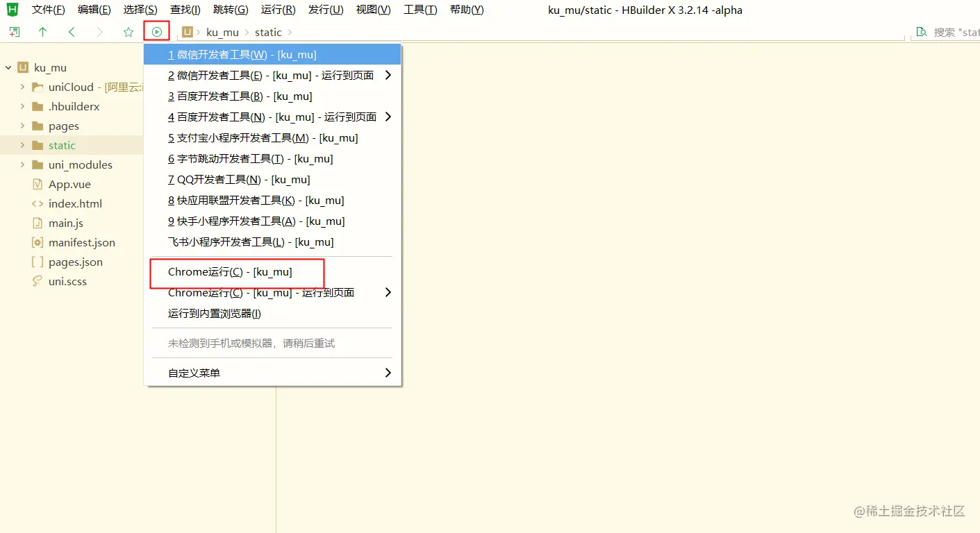
Task: Click the new file toolbar icon
Action: pyautogui.click(x=15, y=32)
